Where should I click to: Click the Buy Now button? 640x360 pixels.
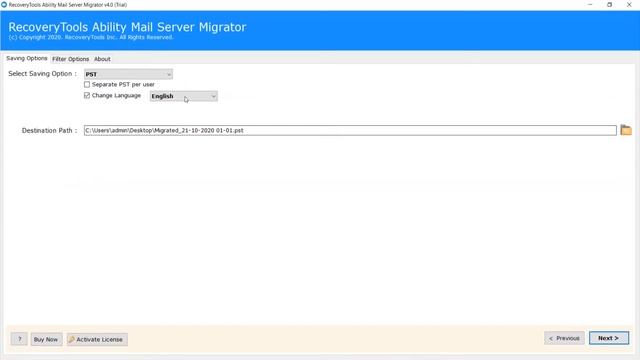(x=46, y=339)
